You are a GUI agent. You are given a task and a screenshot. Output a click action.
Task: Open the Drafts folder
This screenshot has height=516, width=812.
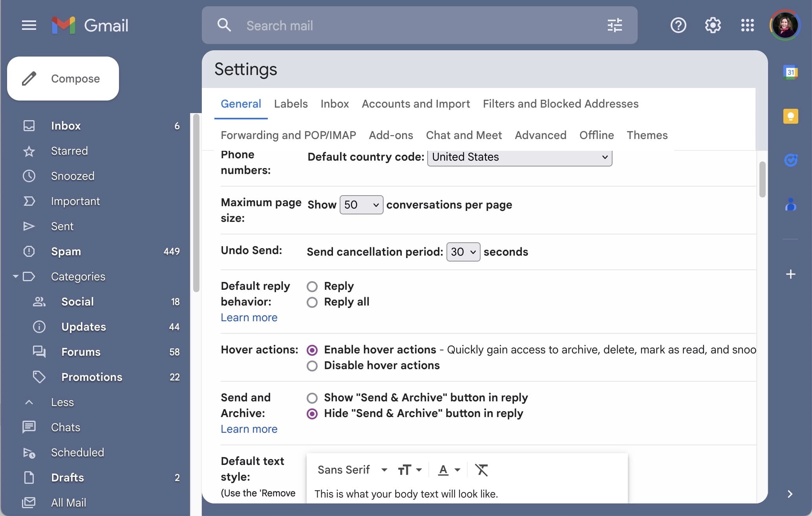(x=68, y=478)
